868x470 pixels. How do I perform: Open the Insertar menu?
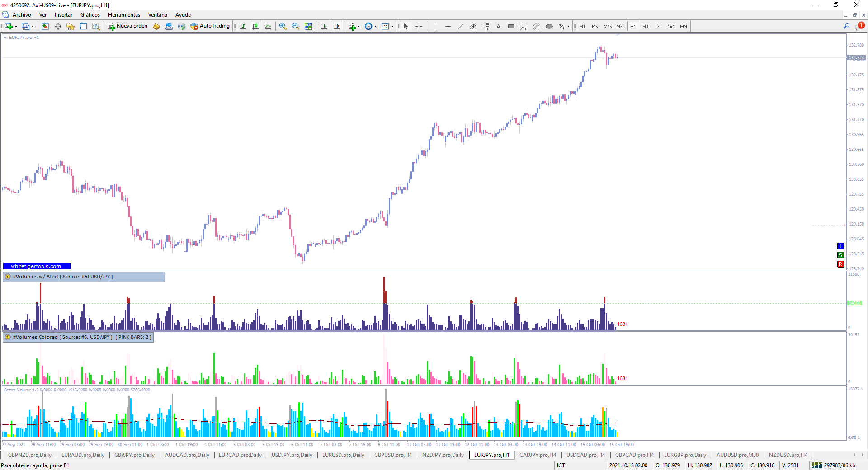(x=63, y=15)
